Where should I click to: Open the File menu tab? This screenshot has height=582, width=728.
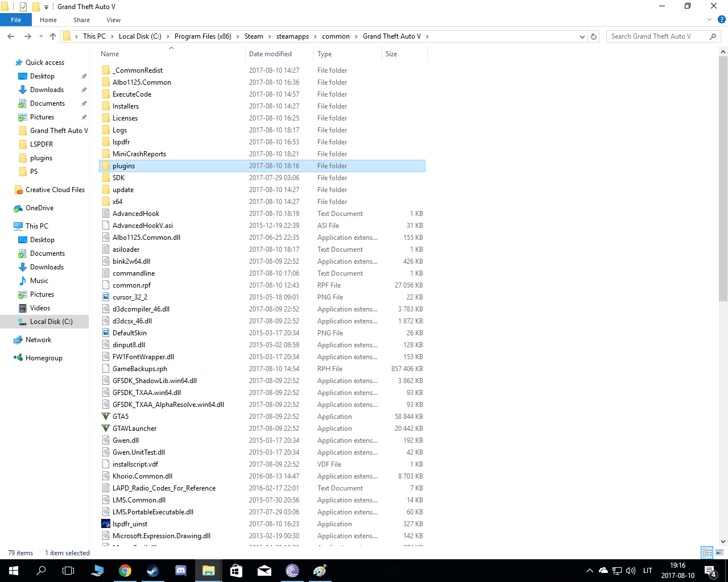point(16,20)
